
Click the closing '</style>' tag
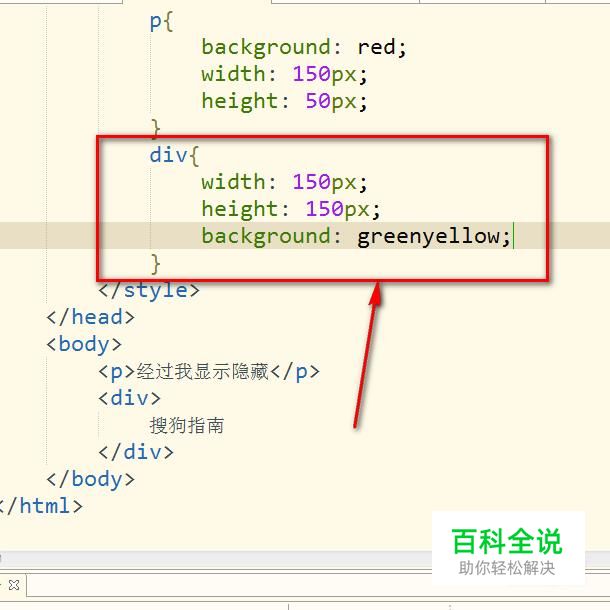[149, 290]
